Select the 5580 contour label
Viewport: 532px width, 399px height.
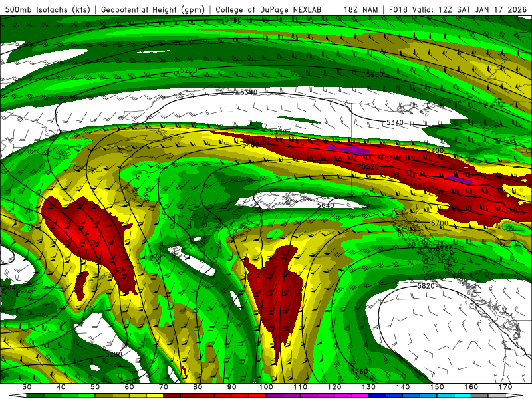pos(422,186)
